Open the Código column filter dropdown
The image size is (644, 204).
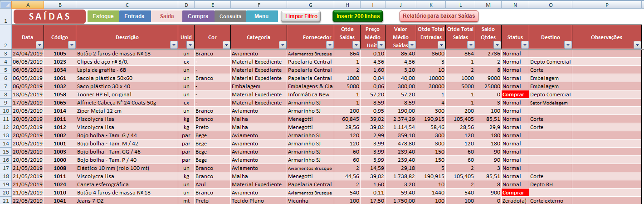pyautogui.click(x=71, y=45)
